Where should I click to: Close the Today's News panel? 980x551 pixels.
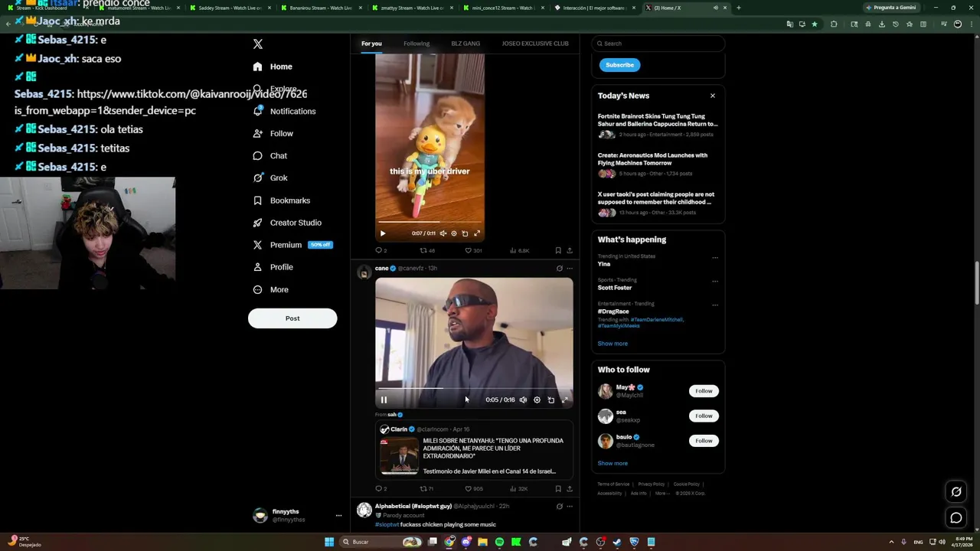coord(712,96)
